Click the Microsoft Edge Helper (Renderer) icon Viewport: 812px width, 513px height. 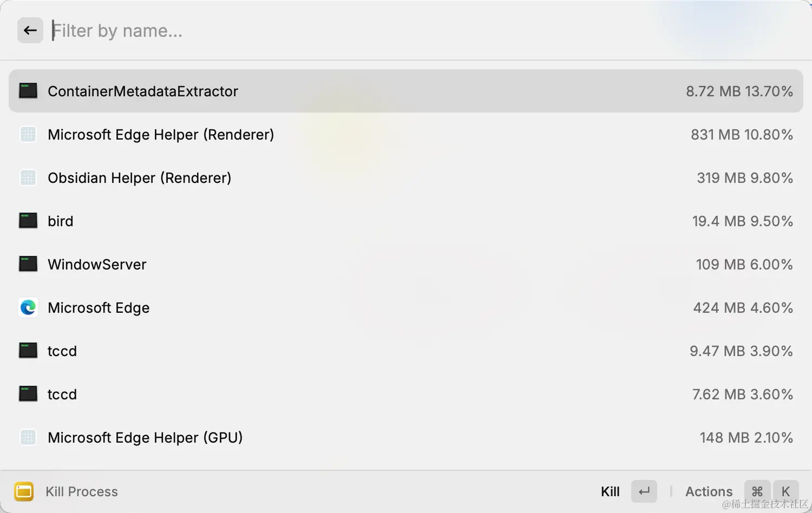[x=28, y=134]
